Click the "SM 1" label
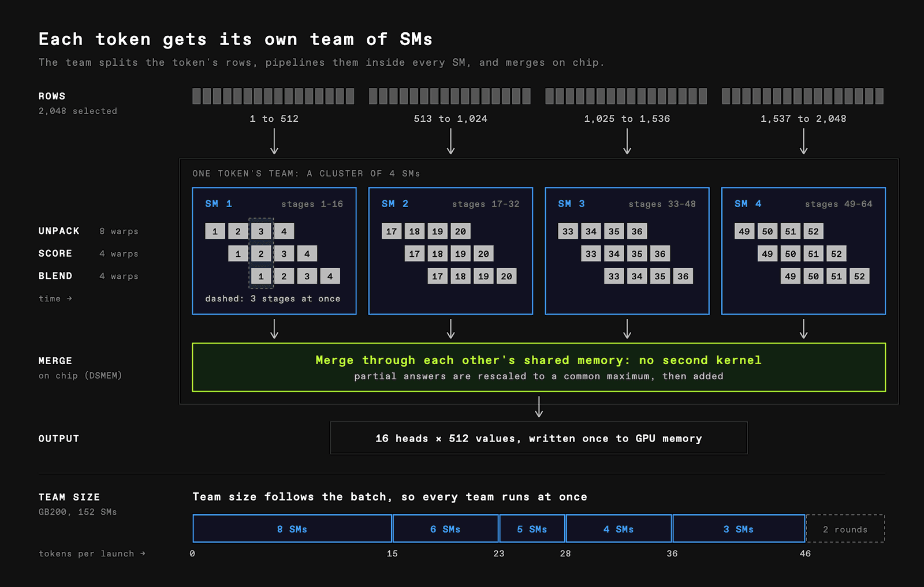The width and height of the screenshot is (924, 587). point(218,204)
